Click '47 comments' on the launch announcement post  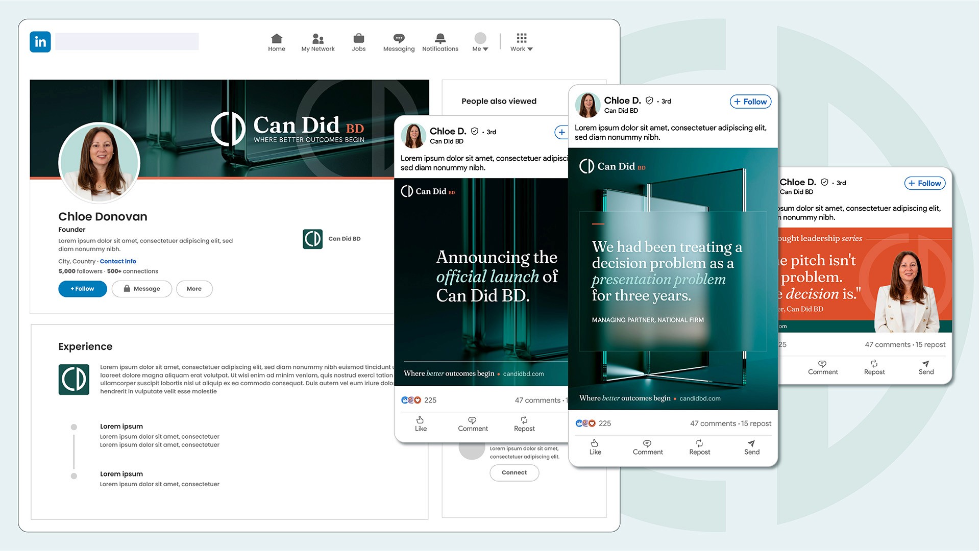(x=537, y=400)
